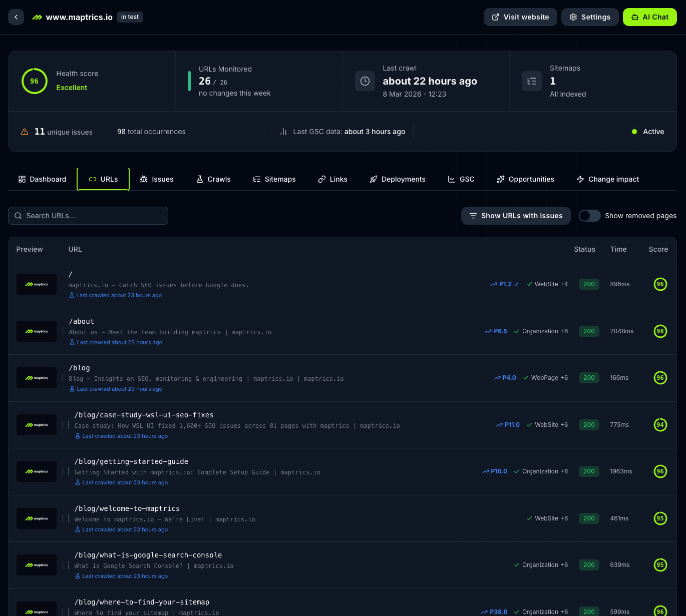This screenshot has height=616, width=686.
Task: Click the Score column header
Action: [658, 249]
